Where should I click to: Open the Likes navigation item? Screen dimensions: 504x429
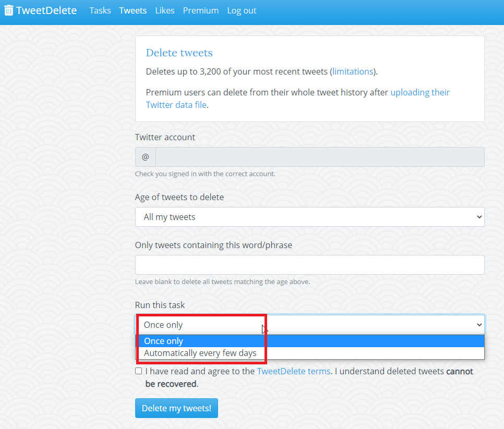pos(164,10)
